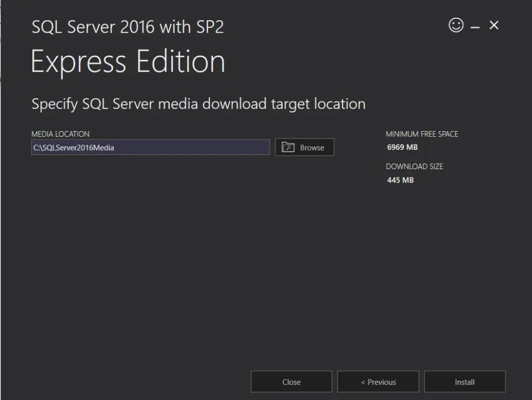Screen dimensions: 532x400
Task: Minimize the SQL Server installer window
Action: pyautogui.click(x=475, y=27)
